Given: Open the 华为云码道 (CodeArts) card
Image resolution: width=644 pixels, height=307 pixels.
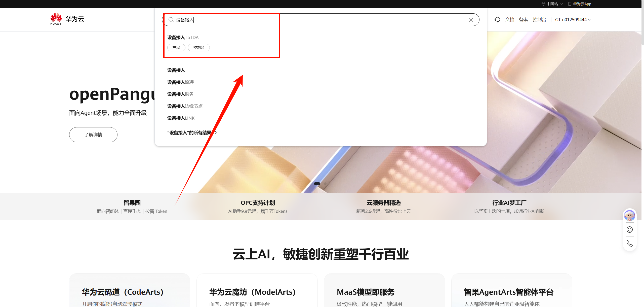Looking at the screenshot, I should (x=130, y=290).
